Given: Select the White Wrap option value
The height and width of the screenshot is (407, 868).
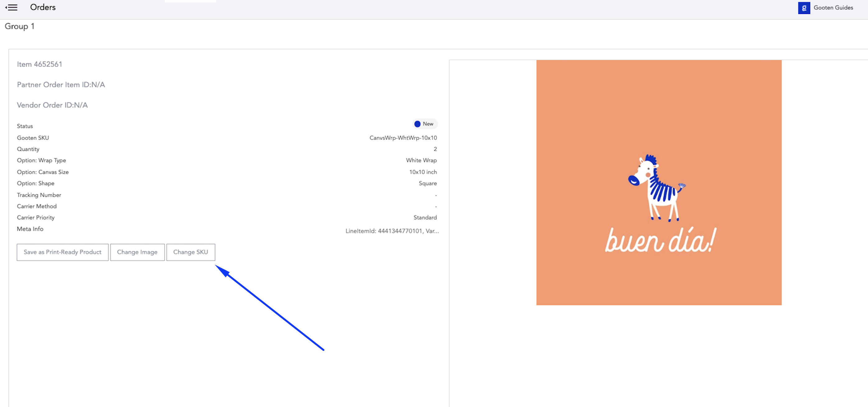Looking at the screenshot, I should tap(421, 160).
